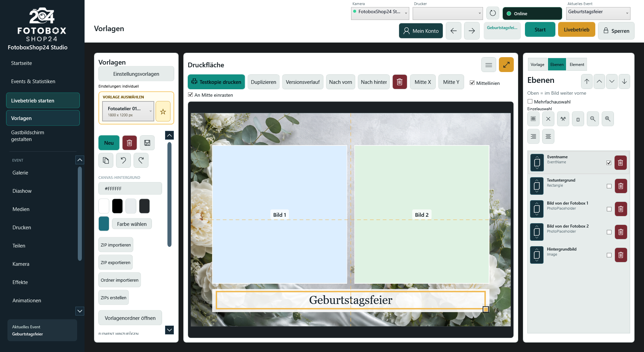Expand the Fotoatelier template dropdown
Screen dimensions: 644x352
pyautogui.click(x=128, y=111)
